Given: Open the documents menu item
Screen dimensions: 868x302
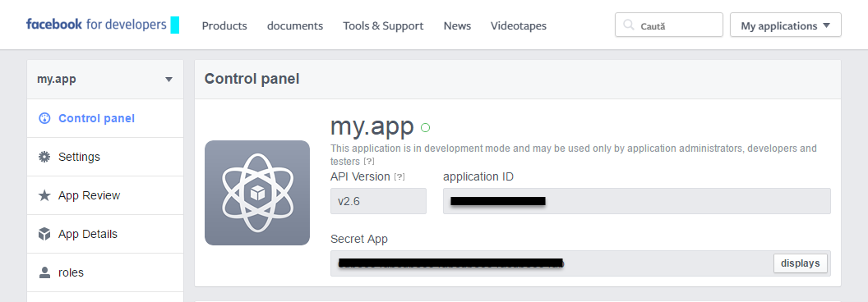Looking at the screenshot, I should click(x=295, y=25).
